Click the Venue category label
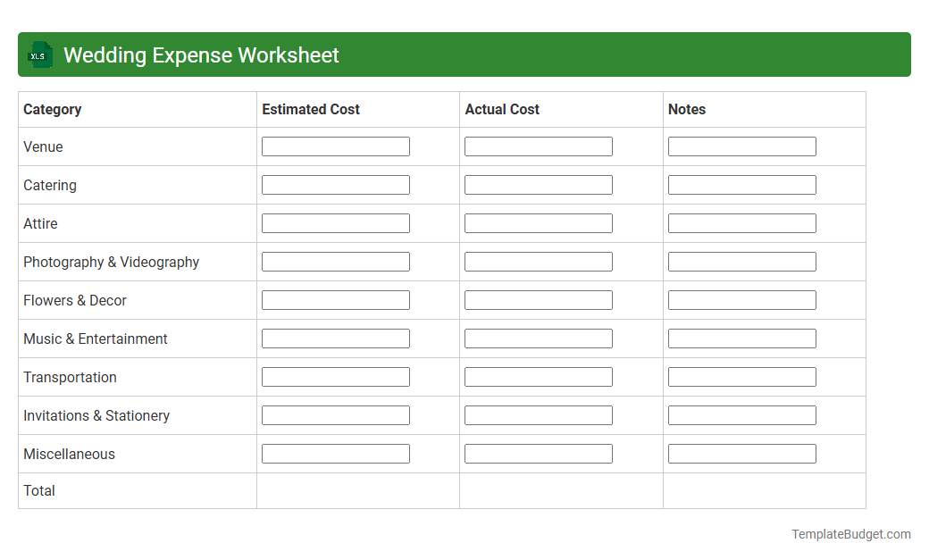Screen dimensions: 929x560 point(43,146)
